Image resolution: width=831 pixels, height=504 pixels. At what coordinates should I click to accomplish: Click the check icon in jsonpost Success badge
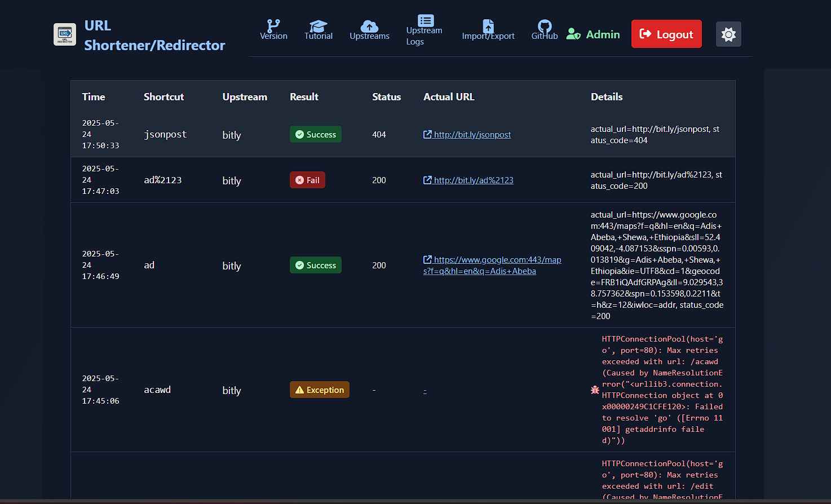click(x=299, y=134)
